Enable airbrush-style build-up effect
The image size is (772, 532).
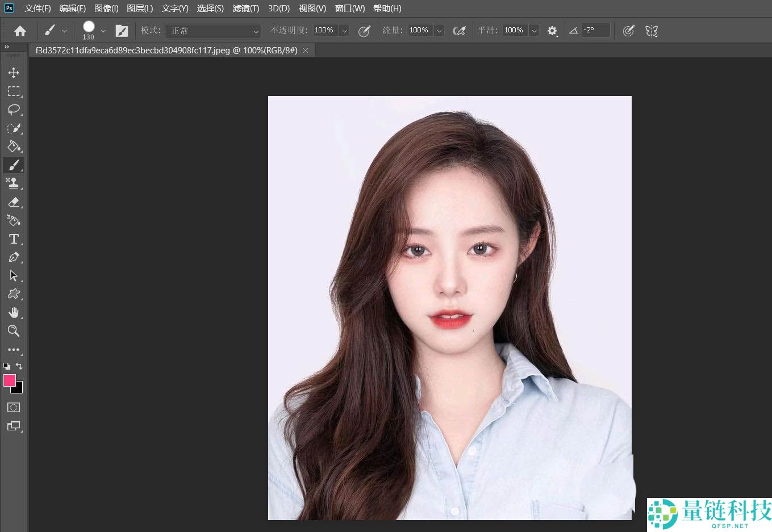coord(459,31)
